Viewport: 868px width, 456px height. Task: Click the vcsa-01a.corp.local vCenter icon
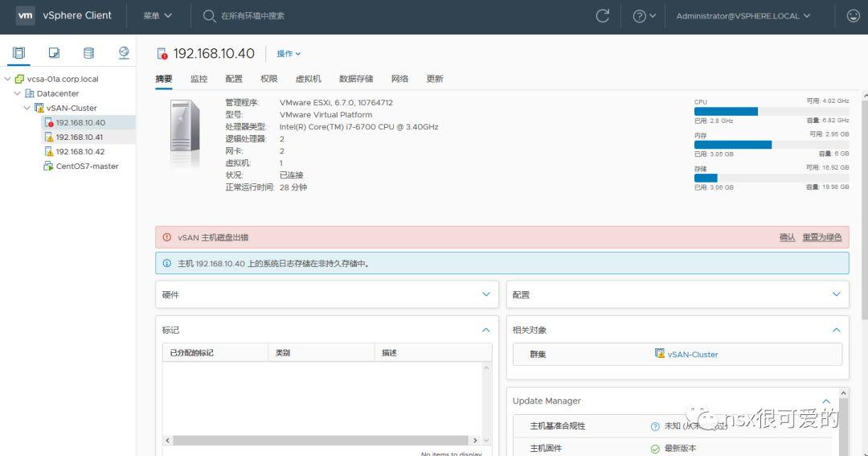click(x=20, y=79)
